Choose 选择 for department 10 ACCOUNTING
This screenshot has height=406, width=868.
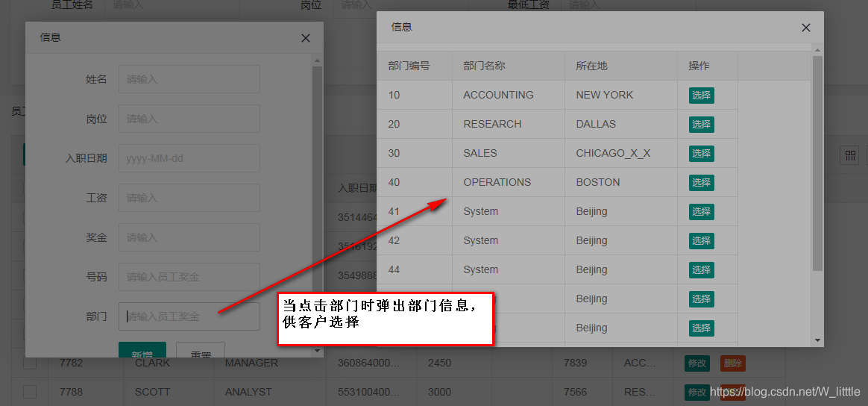coord(702,96)
